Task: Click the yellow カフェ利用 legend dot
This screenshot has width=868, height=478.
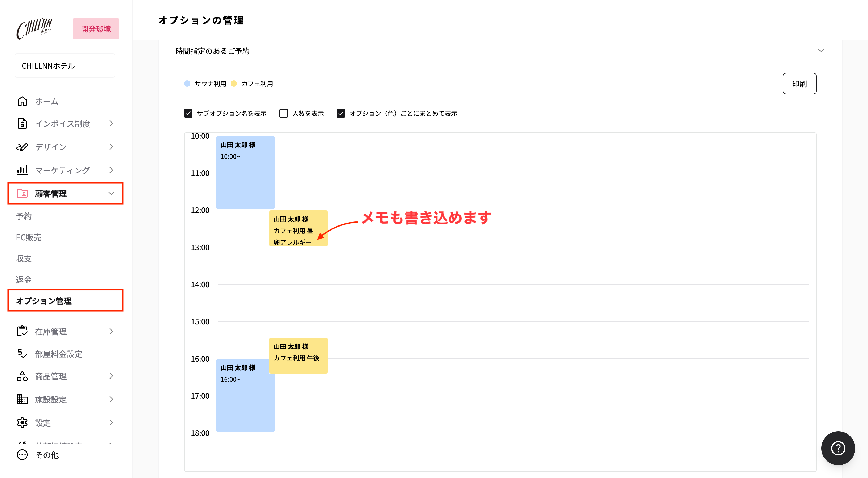Action: [234, 84]
